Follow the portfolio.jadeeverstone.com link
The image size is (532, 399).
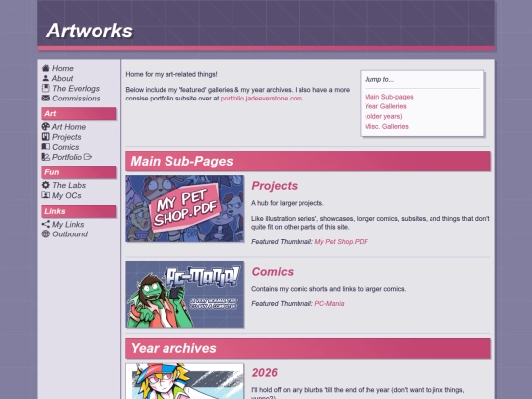[261, 99]
